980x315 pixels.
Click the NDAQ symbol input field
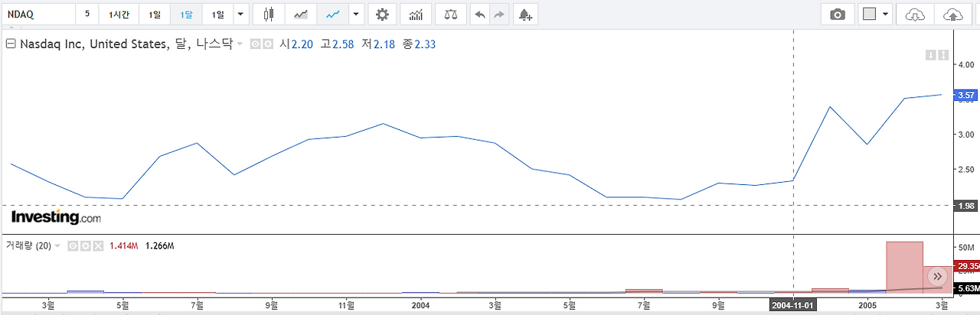(x=38, y=15)
